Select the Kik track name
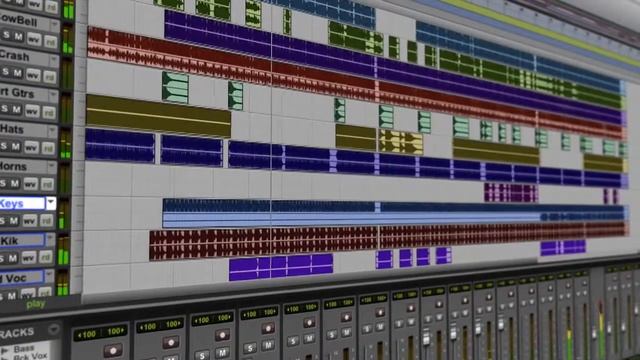This screenshot has width=640, height=360. [22, 240]
